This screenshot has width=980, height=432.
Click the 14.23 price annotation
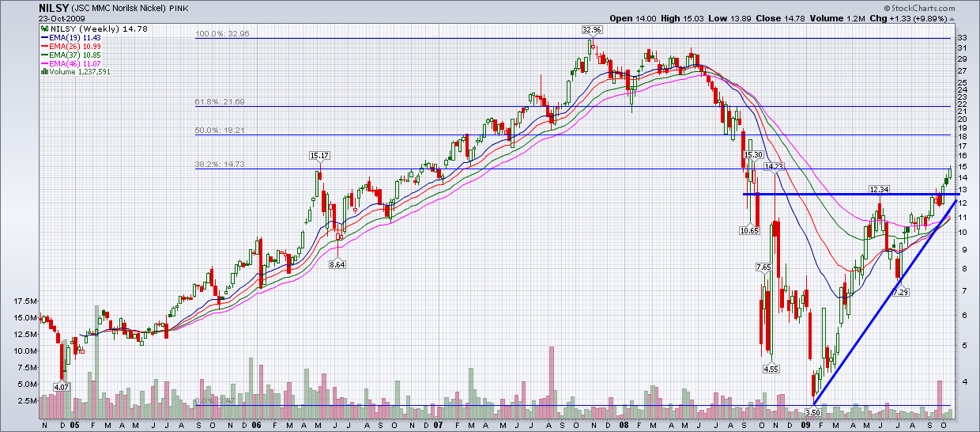pos(774,166)
